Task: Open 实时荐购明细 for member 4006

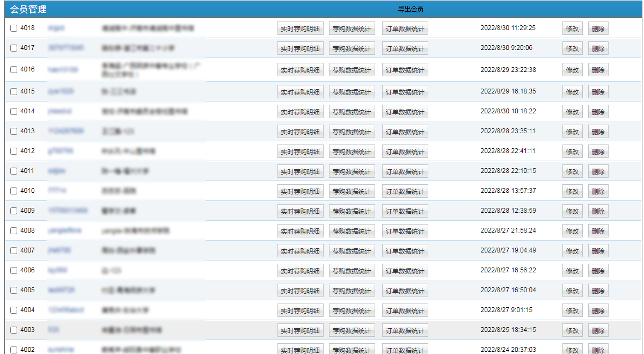Action: click(x=300, y=271)
